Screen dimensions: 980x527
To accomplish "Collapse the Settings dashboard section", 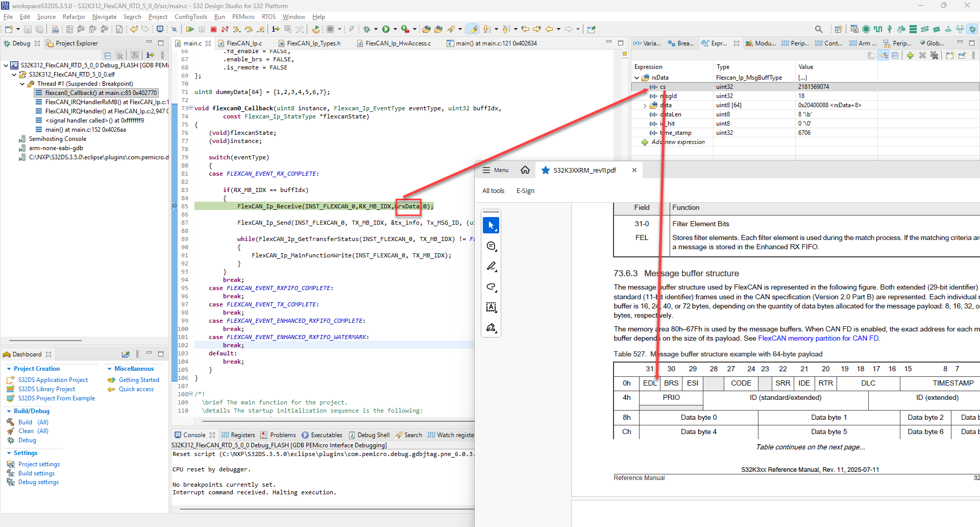I will pyautogui.click(x=9, y=453).
